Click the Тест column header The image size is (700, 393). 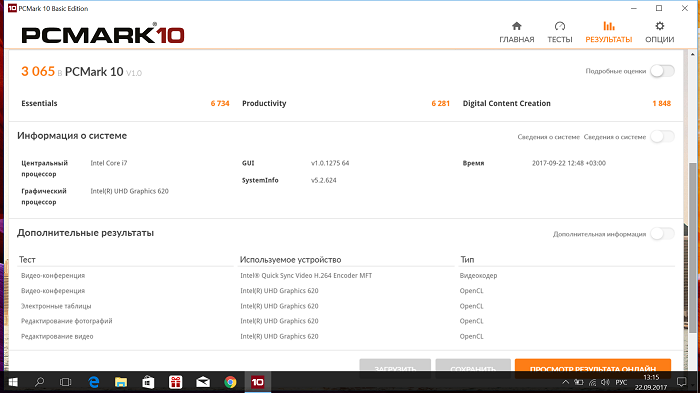click(x=27, y=259)
